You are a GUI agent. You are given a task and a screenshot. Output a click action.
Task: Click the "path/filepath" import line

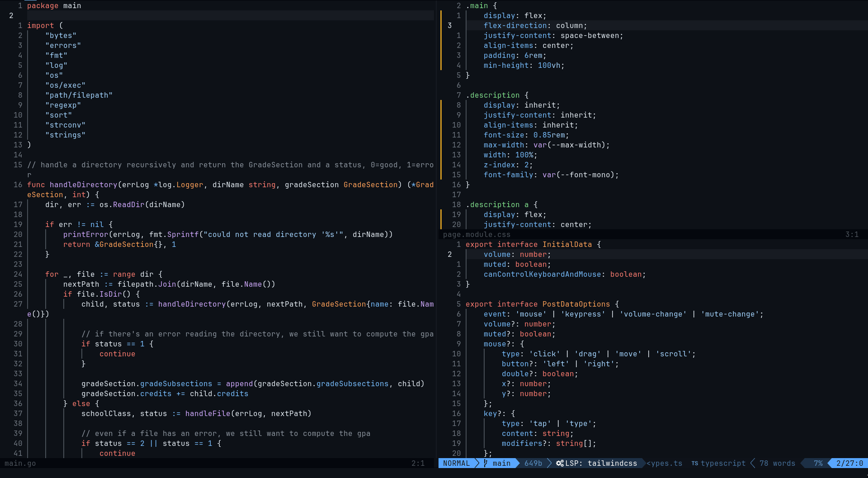click(x=79, y=95)
